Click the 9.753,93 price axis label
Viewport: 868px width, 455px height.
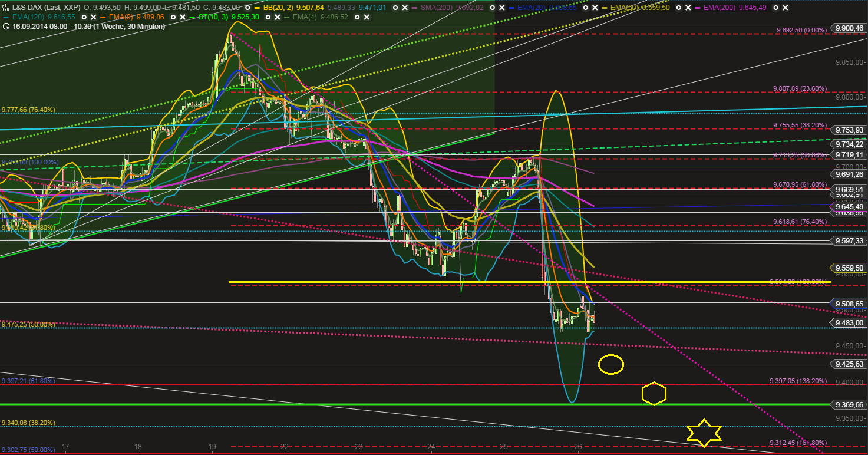pos(848,130)
